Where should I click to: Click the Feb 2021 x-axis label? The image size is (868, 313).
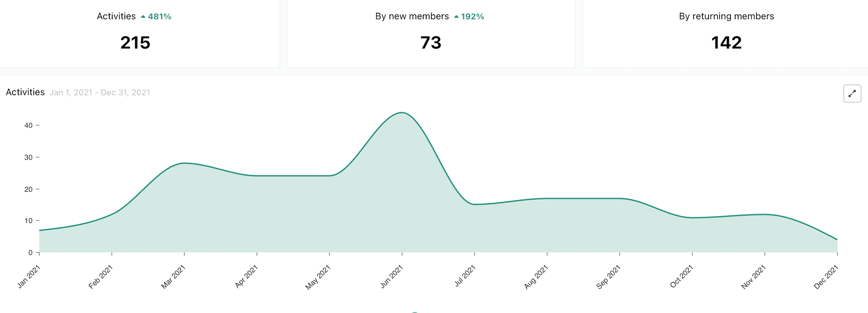point(101,277)
